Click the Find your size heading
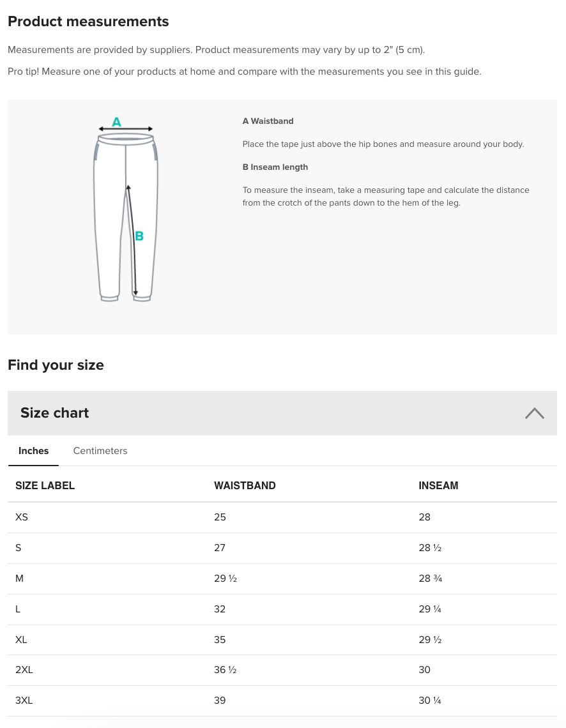 click(56, 365)
